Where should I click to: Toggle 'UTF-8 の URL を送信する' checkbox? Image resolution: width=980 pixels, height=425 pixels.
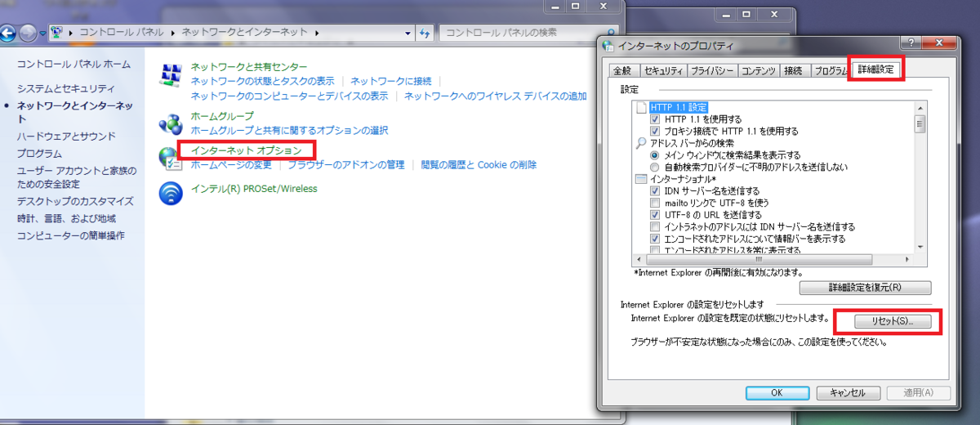655,215
